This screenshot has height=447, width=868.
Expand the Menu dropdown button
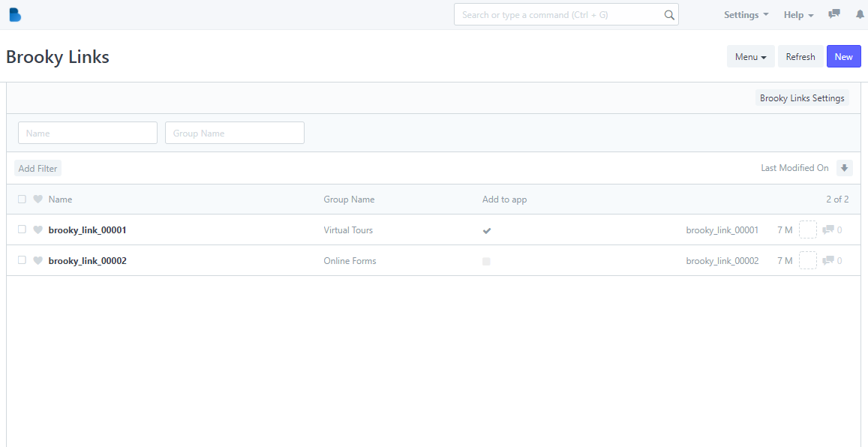click(751, 56)
